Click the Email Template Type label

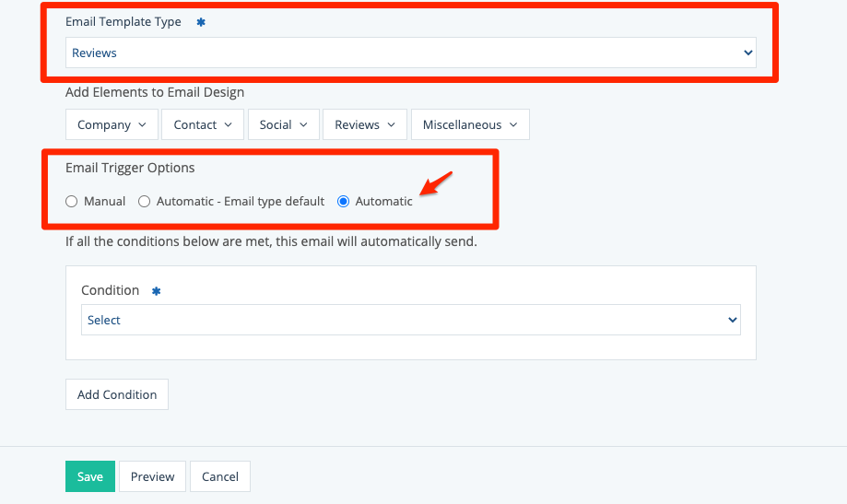click(124, 21)
